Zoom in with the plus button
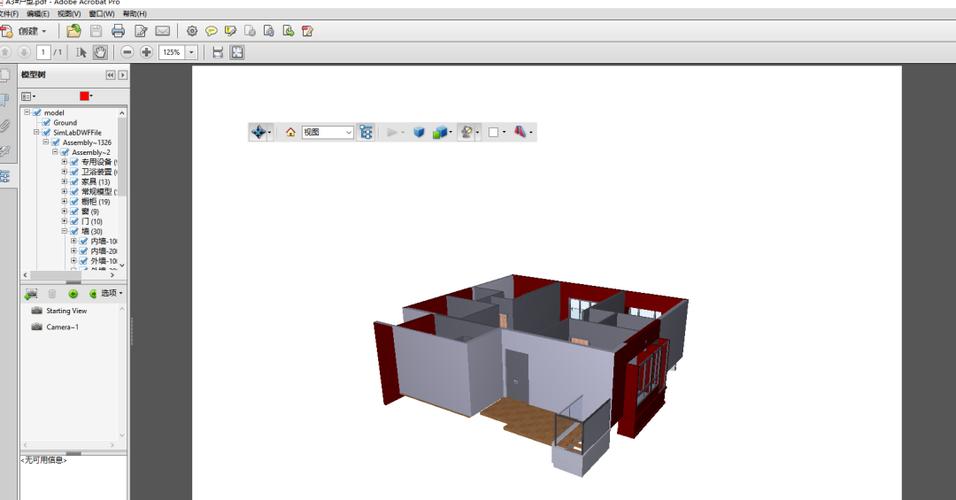This screenshot has height=500, width=956. pos(146,52)
